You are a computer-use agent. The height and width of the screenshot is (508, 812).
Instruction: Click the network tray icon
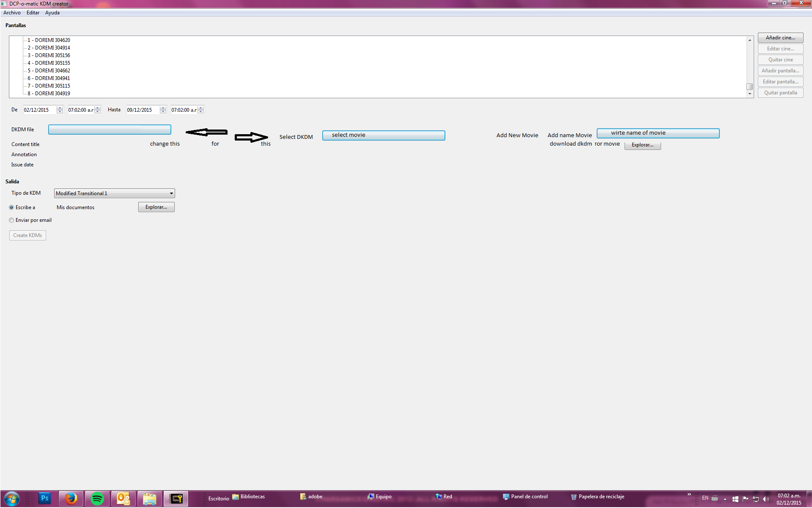click(x=756, y=499)
